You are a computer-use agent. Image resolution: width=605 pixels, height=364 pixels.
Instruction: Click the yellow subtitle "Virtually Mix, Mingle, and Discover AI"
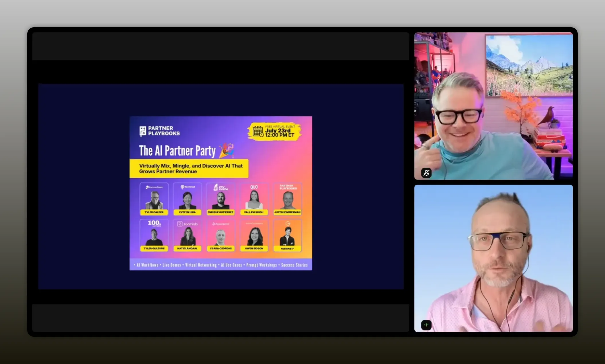click(x=191, y=169)
